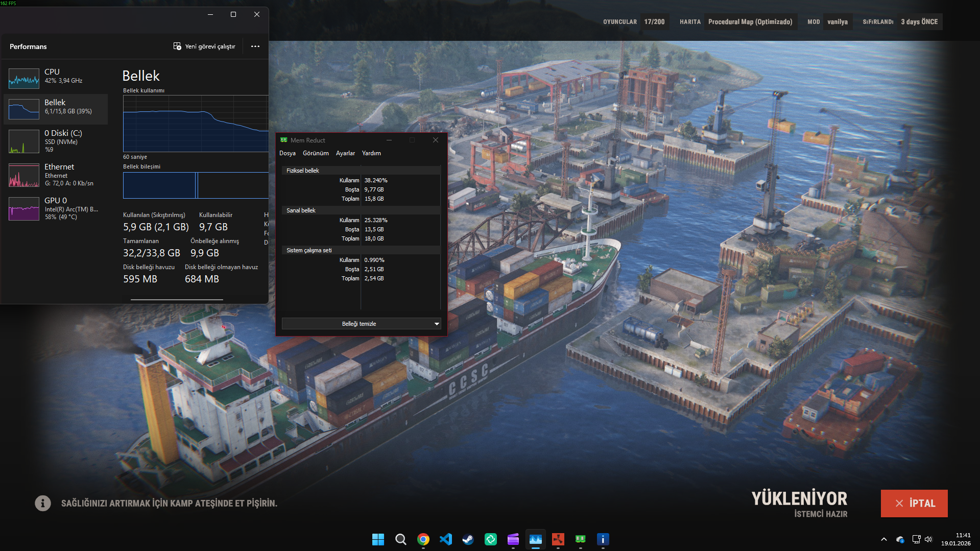Screen dimensions: 980x551
Task: Select the Sistem çalışma seti section header
Action: 361,250
